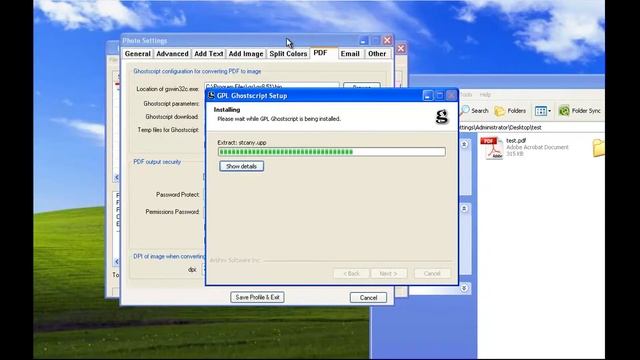Collapse the top Explorer task pane section
The width and height of the screenshot is (640, 360).
(x=464, y=144)
